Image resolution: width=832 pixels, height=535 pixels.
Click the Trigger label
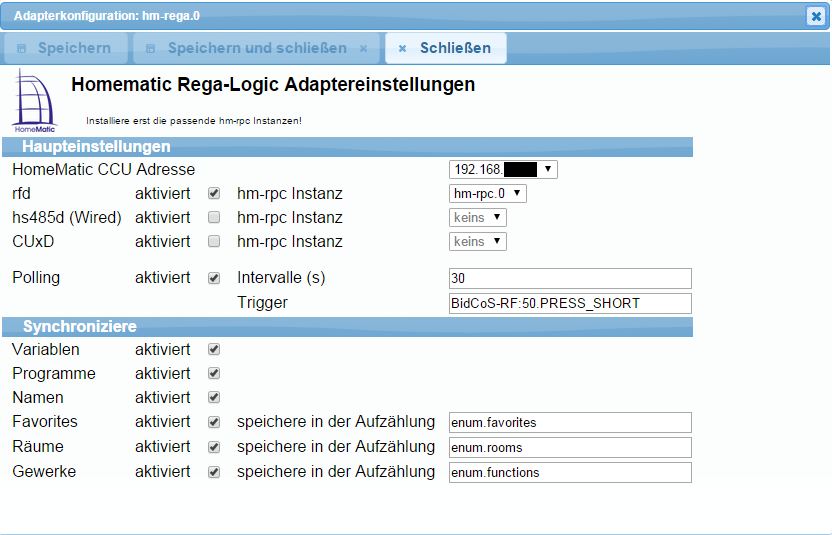coord(262,303)
